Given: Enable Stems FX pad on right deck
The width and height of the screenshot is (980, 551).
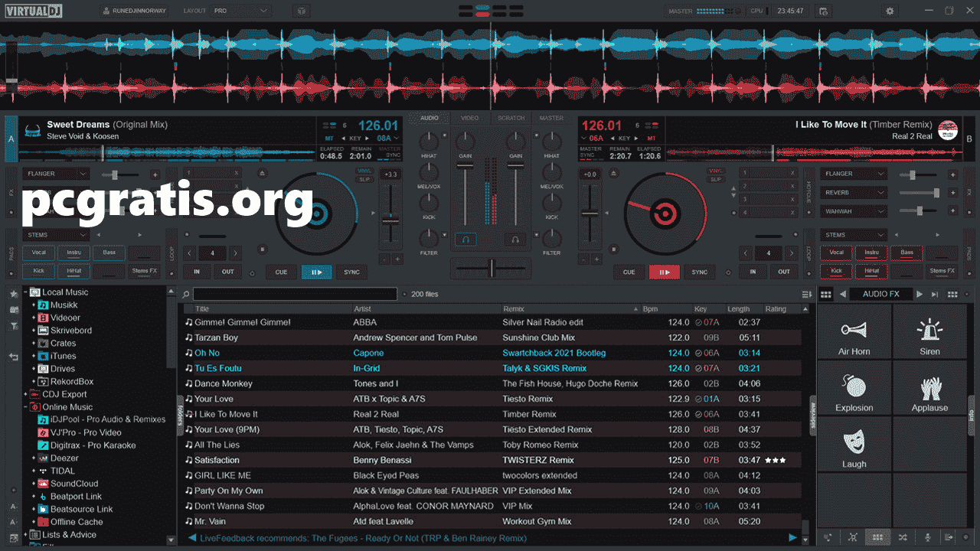Looking at the screenshot, I should (x=942, y=271).
